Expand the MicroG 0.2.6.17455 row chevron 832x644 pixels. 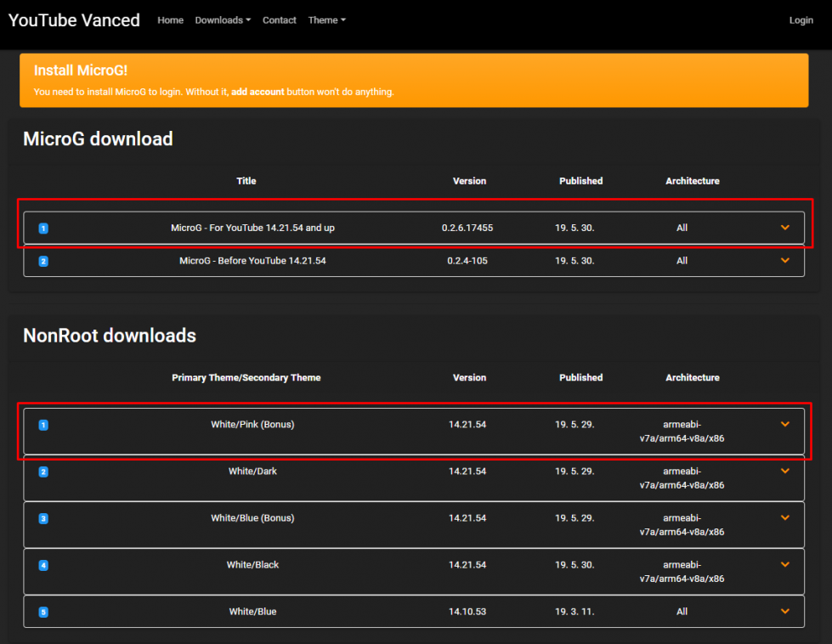784,228
